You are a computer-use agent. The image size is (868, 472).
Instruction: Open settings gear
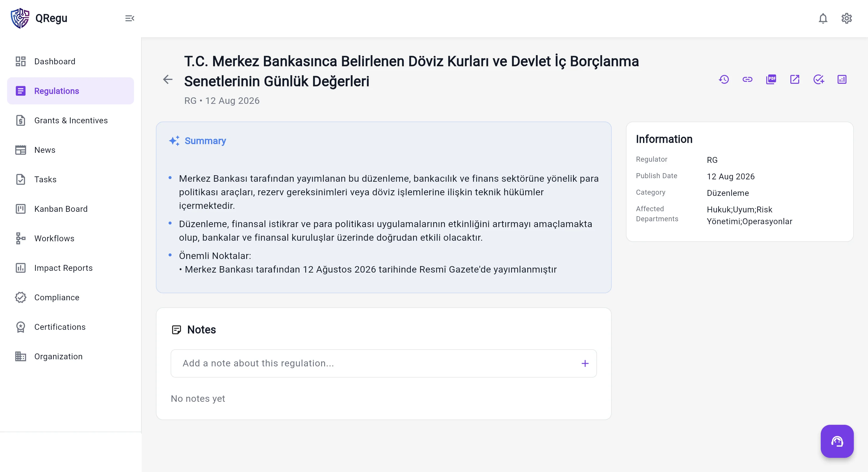tap(846, 19)
